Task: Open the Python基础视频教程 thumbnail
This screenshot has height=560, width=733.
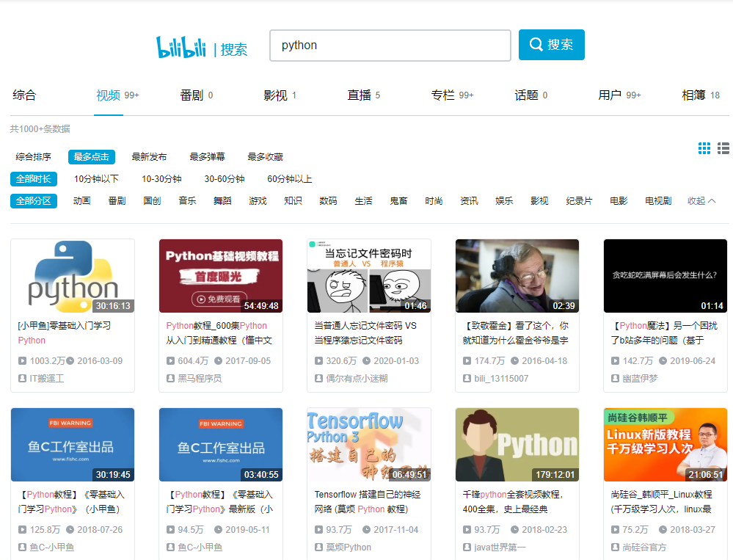Action: coord(221,276)
